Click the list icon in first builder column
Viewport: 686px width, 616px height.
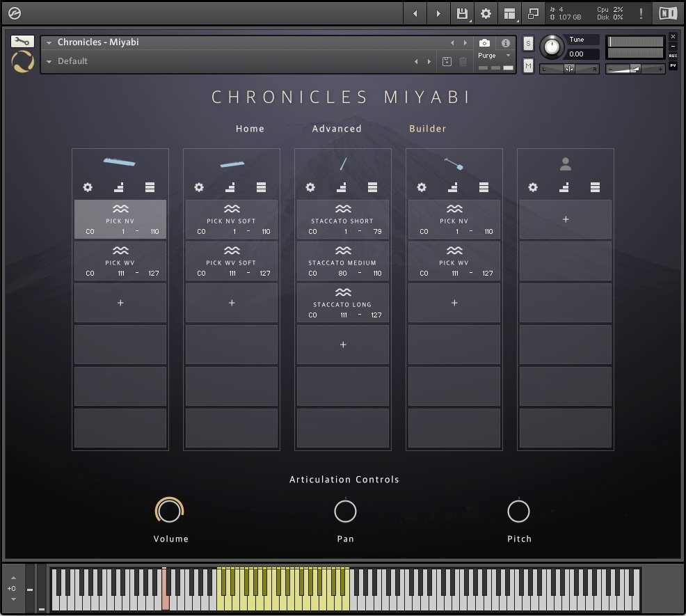[x=150, y=187]
